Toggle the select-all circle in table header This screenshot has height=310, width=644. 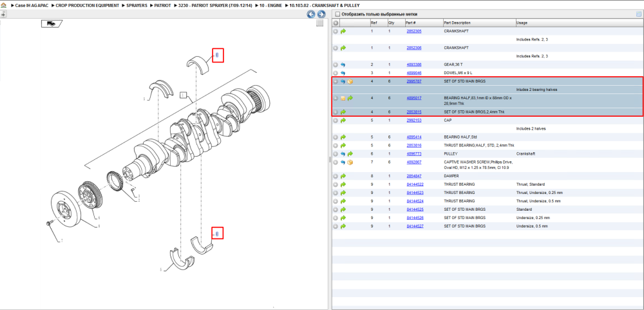click(x=336, y=23)
